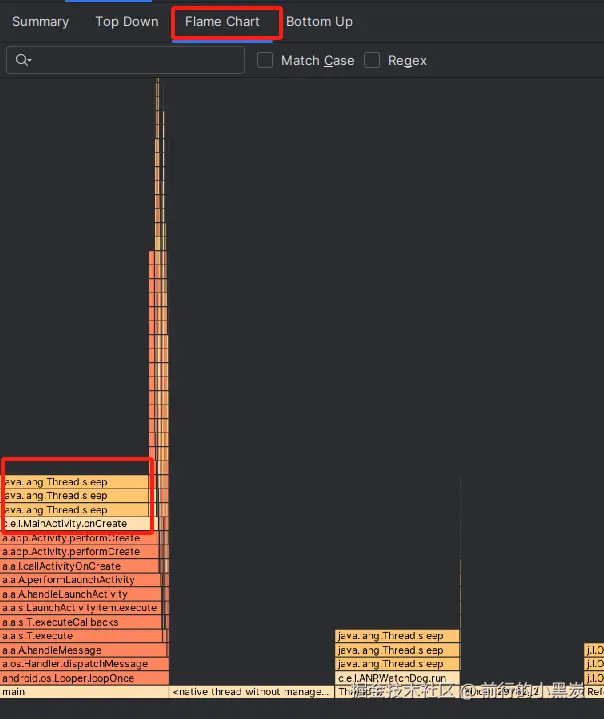
Task: Click the search magnifier icon
Action: tap(23, 60)
